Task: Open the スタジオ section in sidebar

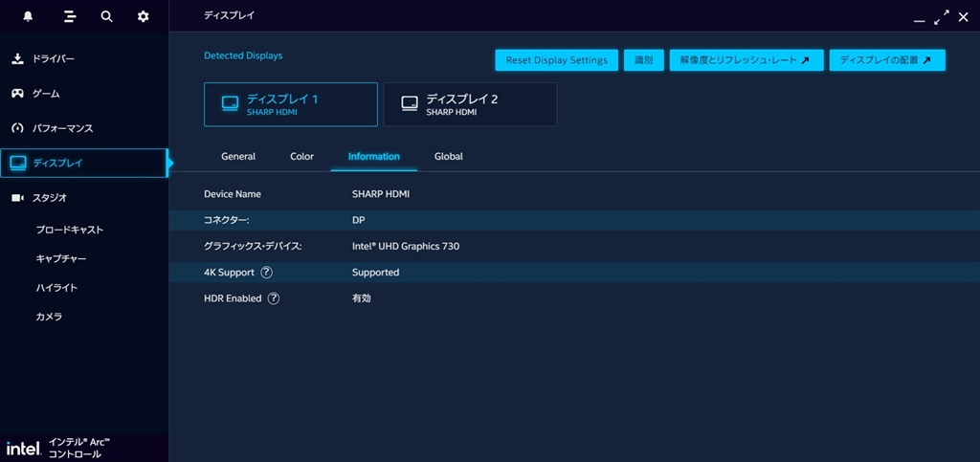Action: pyautogui.click(x=84, y=198)
